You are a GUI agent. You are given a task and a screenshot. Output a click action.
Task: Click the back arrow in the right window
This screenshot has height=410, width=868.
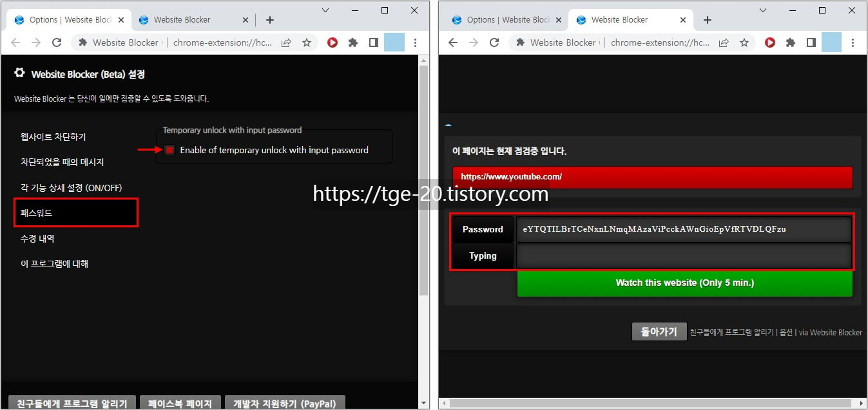[x=453, y=42]
